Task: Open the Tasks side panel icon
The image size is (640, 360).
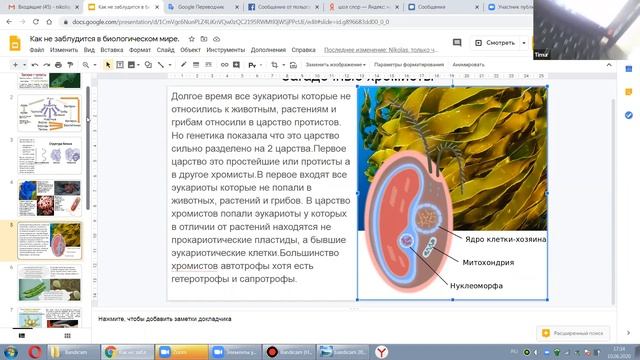Action: (629, 116)
